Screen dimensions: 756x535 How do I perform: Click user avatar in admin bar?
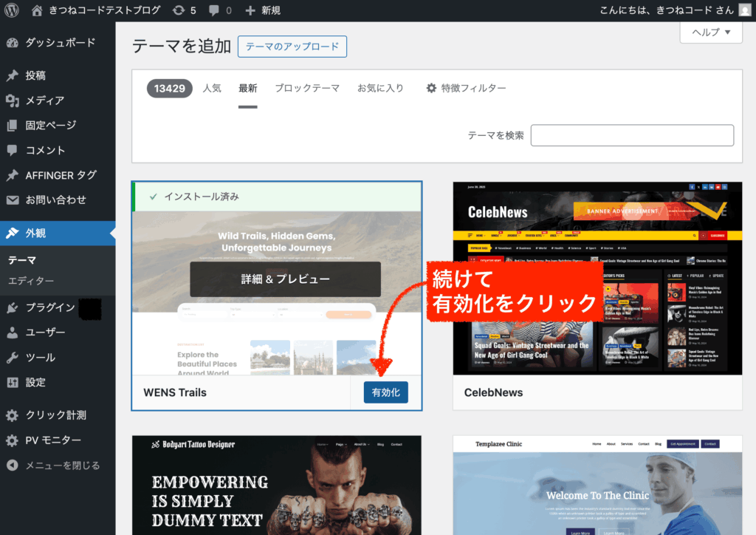745,10
